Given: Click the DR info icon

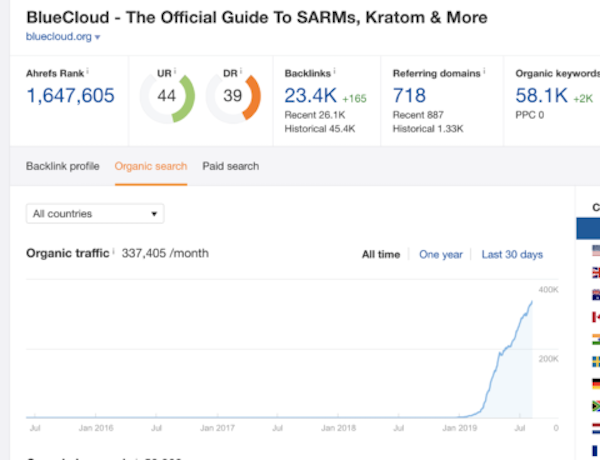Looking at the screenshot, I should (241, 70).
